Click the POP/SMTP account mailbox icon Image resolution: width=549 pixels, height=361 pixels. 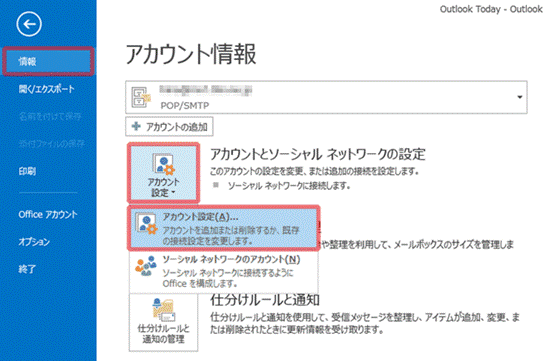tap(141, 97)
